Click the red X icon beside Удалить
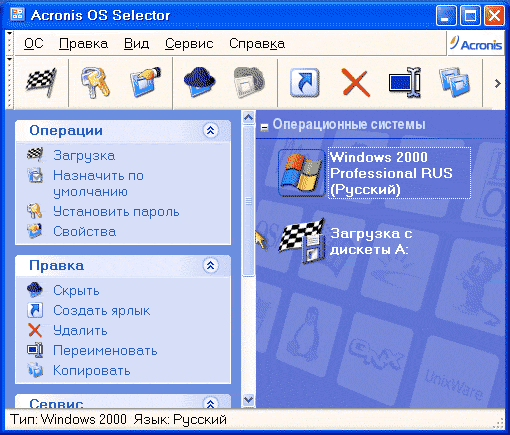 click(35, 330)
